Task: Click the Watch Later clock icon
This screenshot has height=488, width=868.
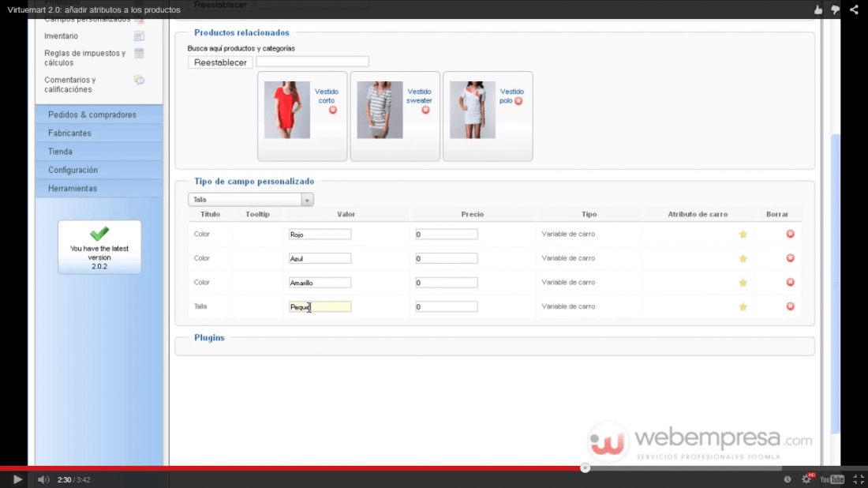Action: [788, 479]
